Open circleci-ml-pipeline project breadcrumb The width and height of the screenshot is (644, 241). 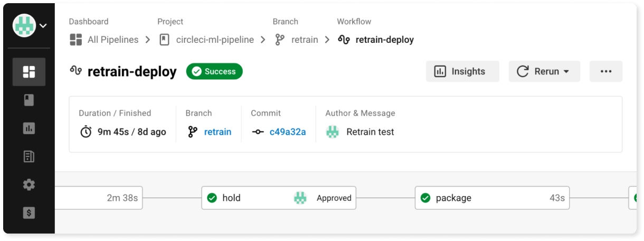coord(214,40)
